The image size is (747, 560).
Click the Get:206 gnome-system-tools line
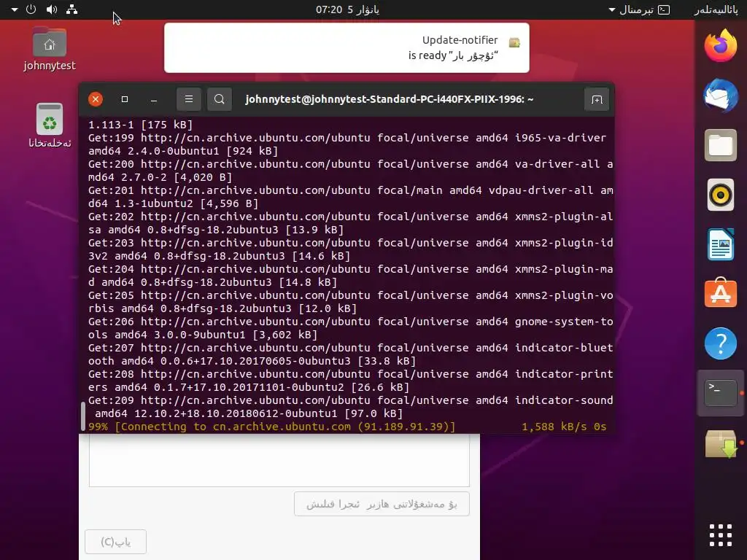pos(351,328)
